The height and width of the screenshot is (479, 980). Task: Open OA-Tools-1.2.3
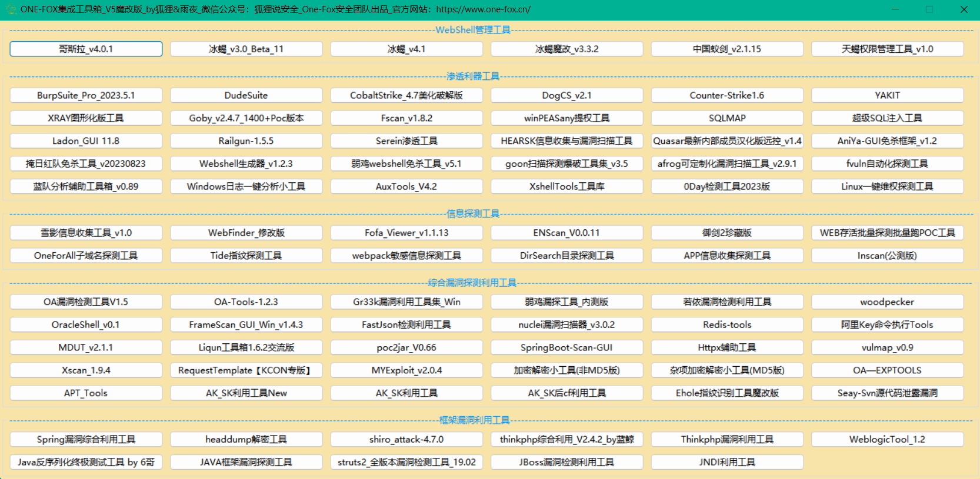pyautogui.click(x=246, y=302)
